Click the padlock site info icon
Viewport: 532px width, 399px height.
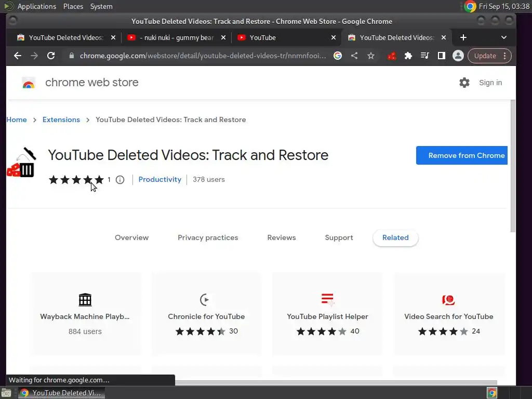72,56
